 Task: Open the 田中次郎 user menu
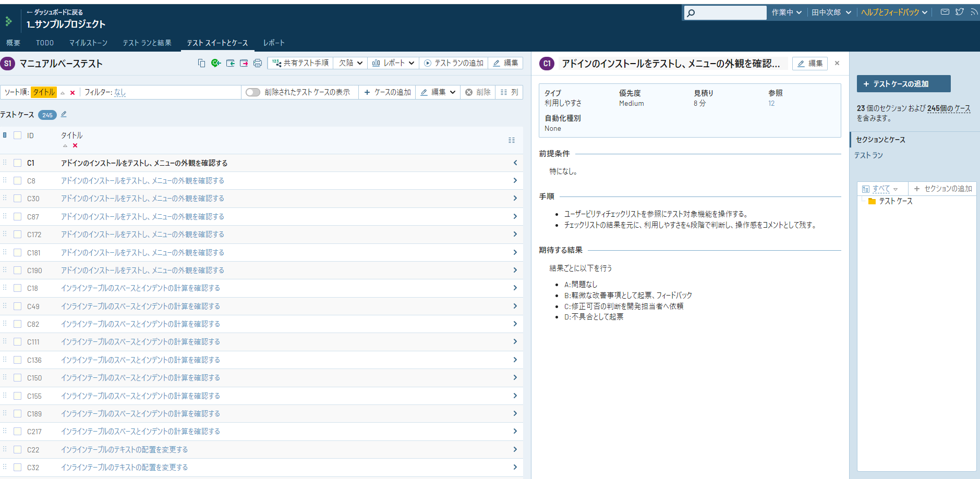[x=831, y=13]
